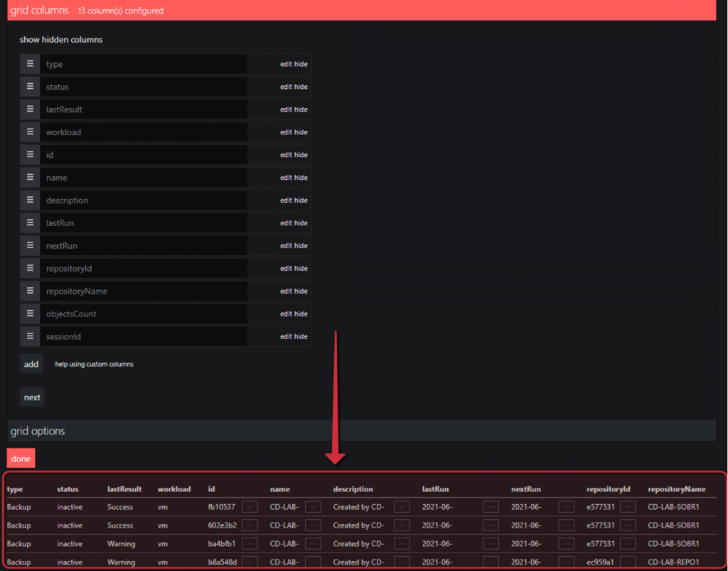The image size is (728, 571).
Task: Select the nextRun column reorder icon
Action: [28, 245]
